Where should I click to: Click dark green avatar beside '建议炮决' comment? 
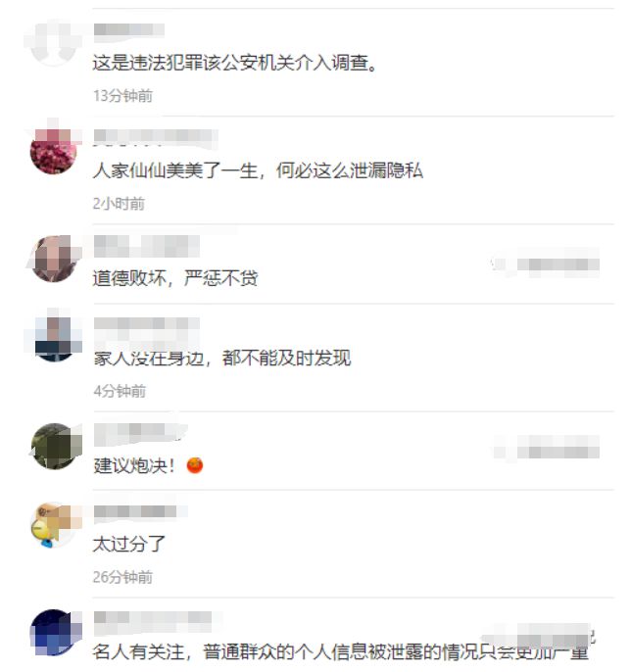[x=54, y=446]
